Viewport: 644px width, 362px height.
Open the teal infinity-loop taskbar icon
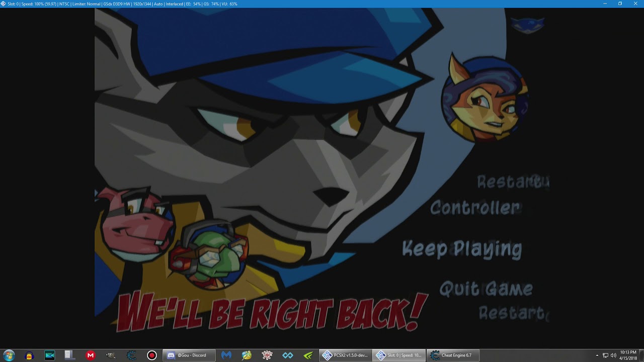tap(288, 355)
